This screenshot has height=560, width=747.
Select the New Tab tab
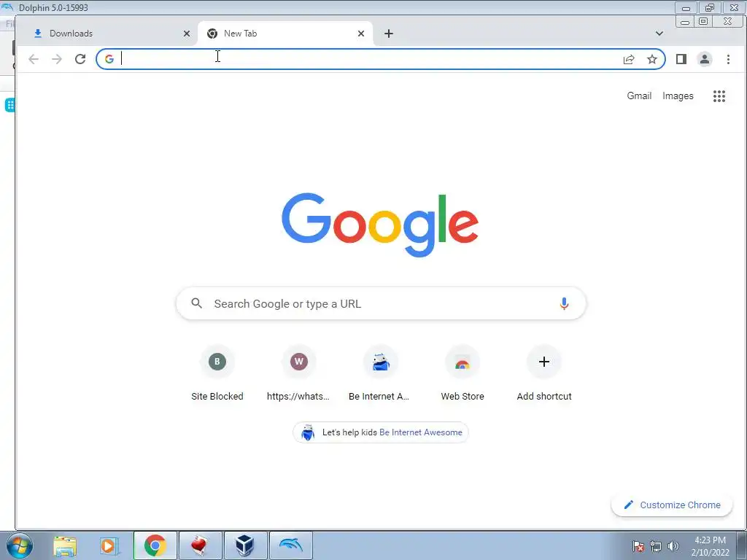click(285, 34)
